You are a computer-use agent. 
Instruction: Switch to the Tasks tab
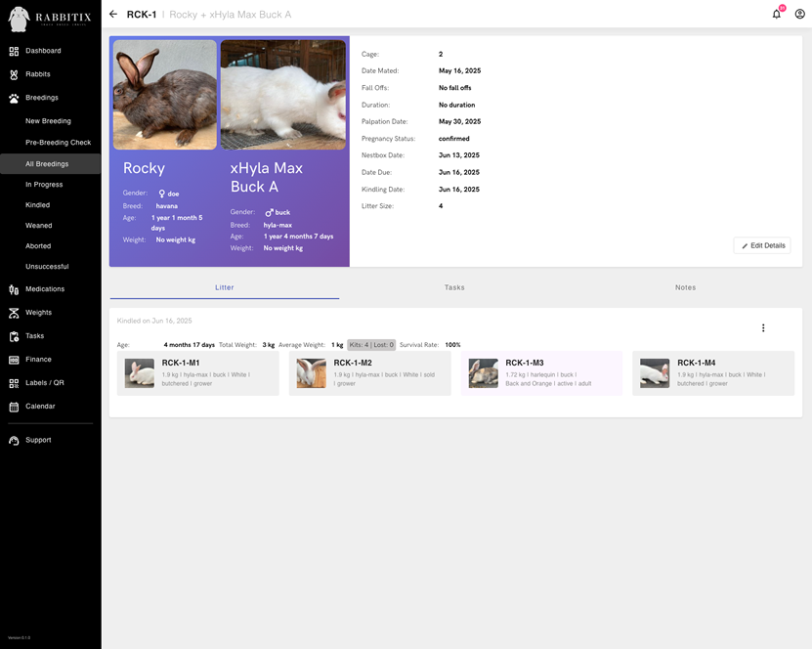pos(453,286)
